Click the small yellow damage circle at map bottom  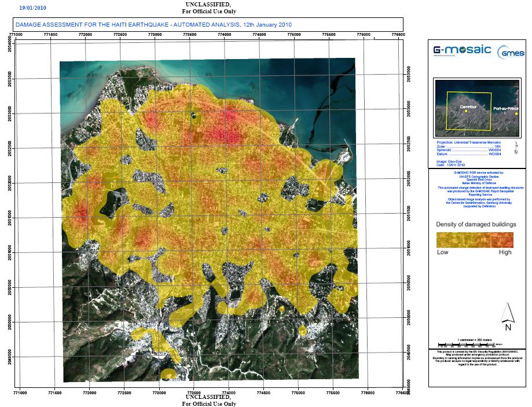tap(168, 375)
